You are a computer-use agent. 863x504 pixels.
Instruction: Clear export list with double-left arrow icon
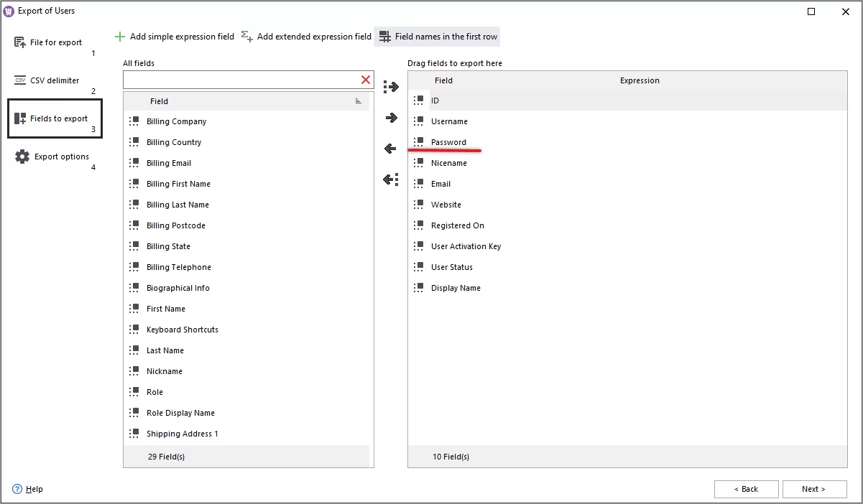[390, 179]
